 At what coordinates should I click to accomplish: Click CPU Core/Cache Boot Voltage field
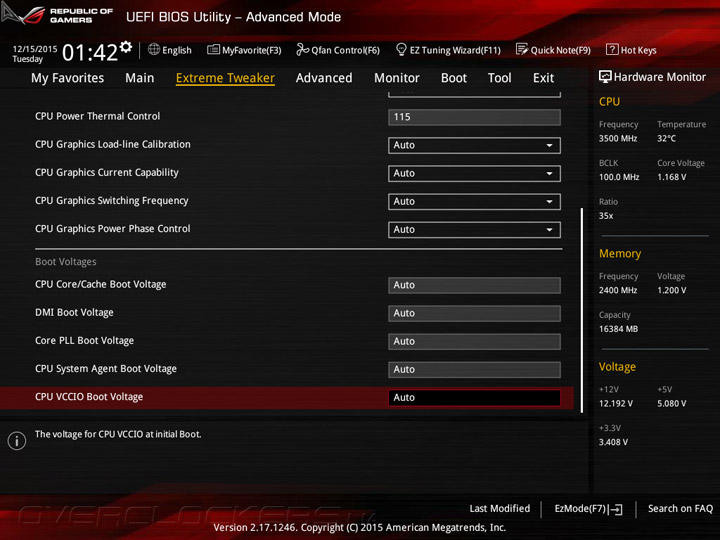pos(474,285)
